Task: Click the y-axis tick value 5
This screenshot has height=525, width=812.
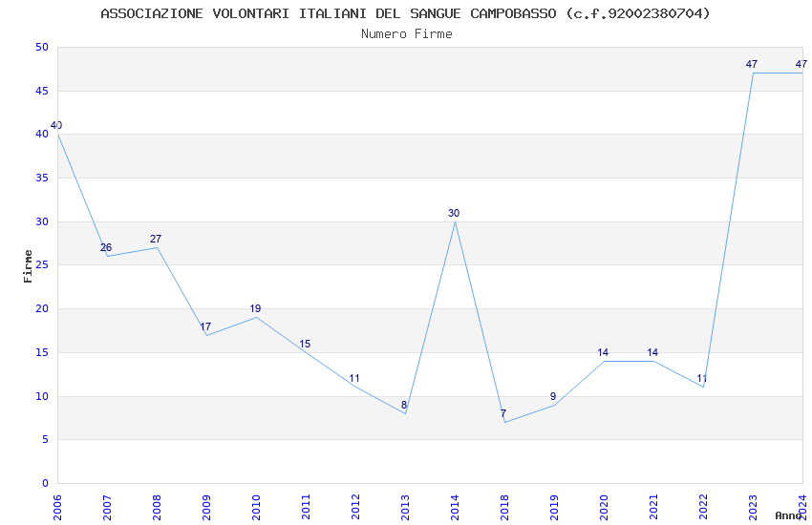Action: click(x=46, y=440)
